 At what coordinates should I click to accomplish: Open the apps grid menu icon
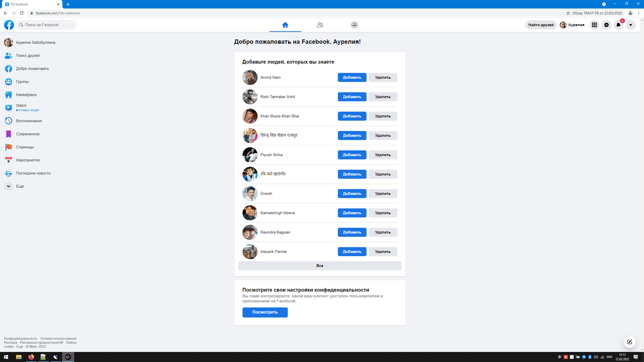tap(594, 25)
